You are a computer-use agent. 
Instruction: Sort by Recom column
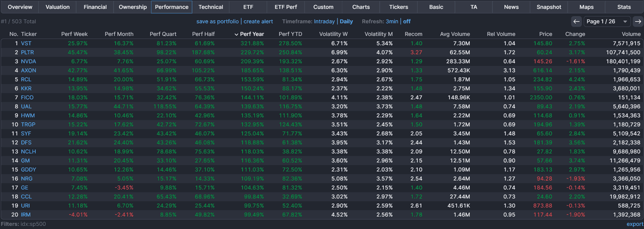point(414,34)
